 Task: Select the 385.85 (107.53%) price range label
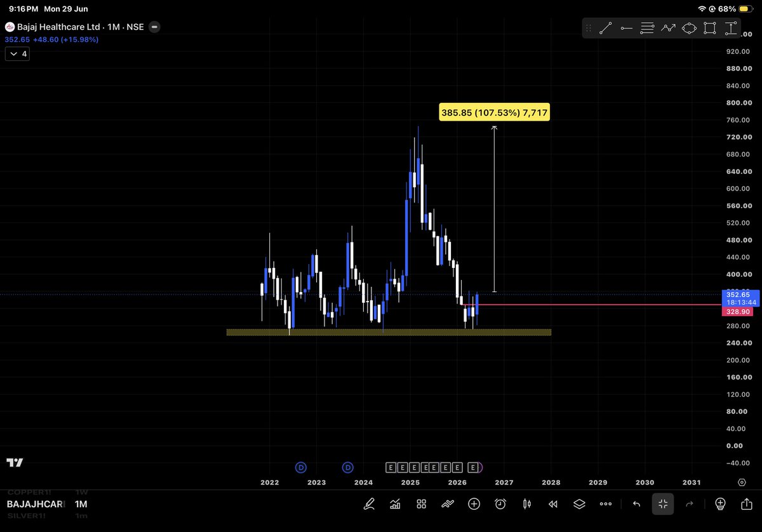pos(495,113)
